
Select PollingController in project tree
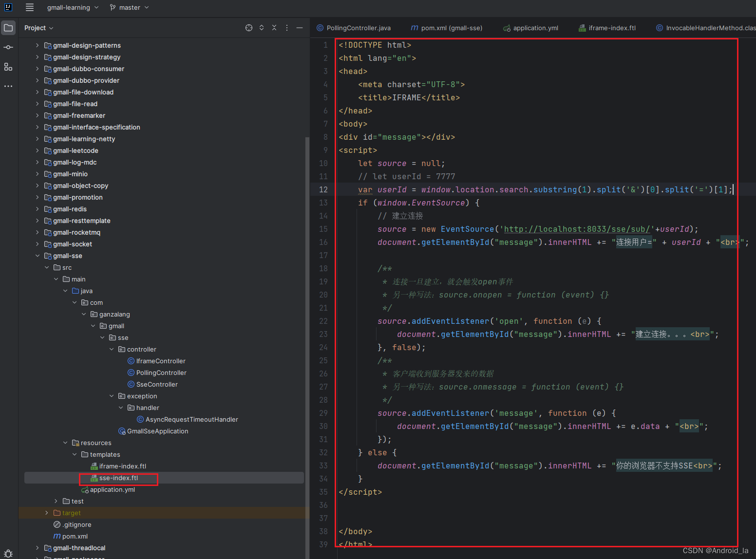[161, 373]
